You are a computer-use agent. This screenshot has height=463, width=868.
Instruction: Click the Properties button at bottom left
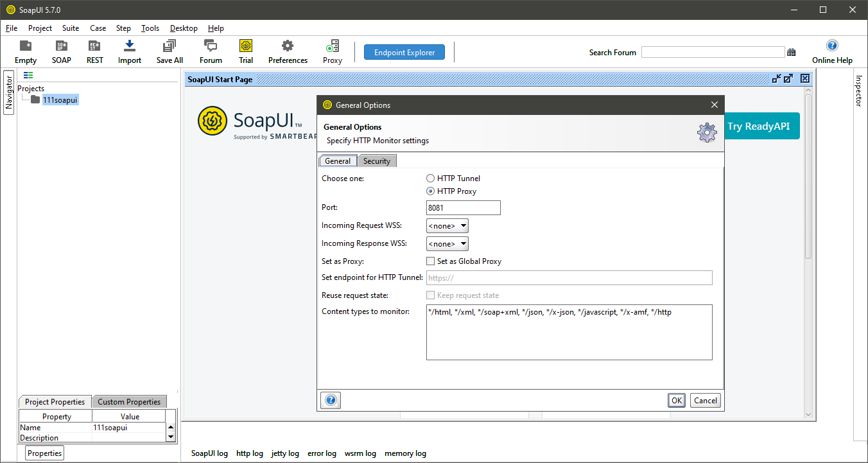(x=45, y=453)
